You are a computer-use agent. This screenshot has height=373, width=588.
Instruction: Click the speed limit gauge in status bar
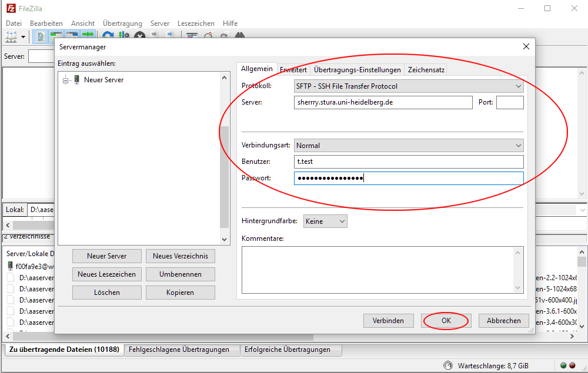[447, 365]
